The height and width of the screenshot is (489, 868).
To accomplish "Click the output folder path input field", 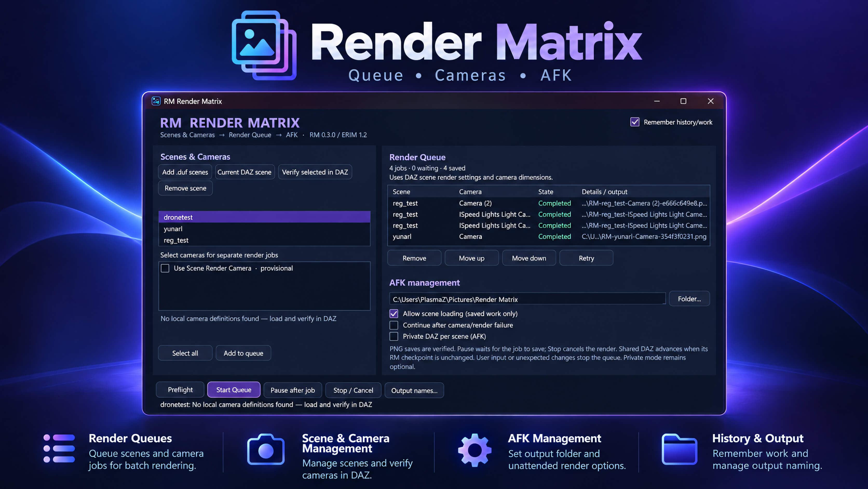I will click(527, 299).
